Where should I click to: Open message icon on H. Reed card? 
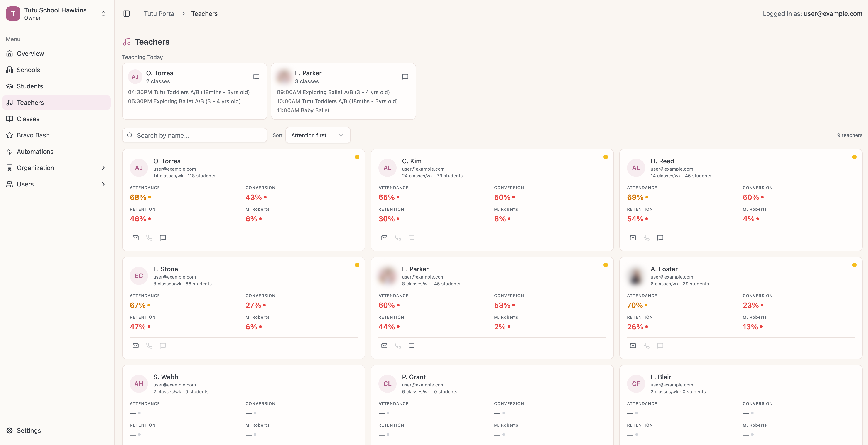(660, 238)
